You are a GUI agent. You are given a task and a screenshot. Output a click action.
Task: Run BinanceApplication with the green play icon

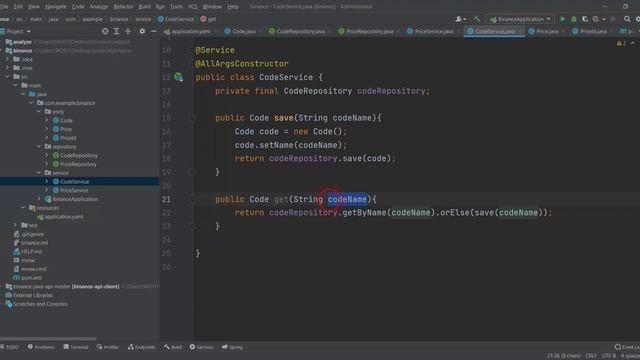[x=562, y=19]
